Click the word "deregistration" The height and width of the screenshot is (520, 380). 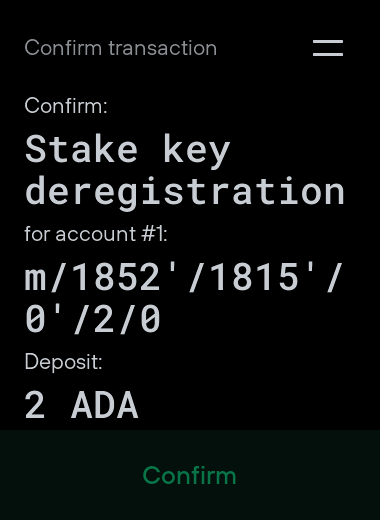(x=185, y=193)
